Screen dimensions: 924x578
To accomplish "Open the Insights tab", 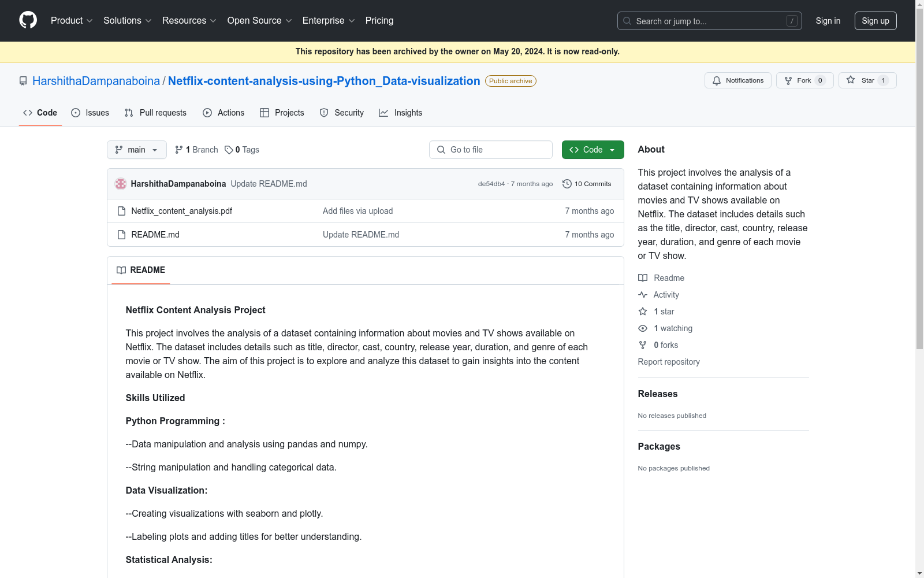I will point(401,113).
